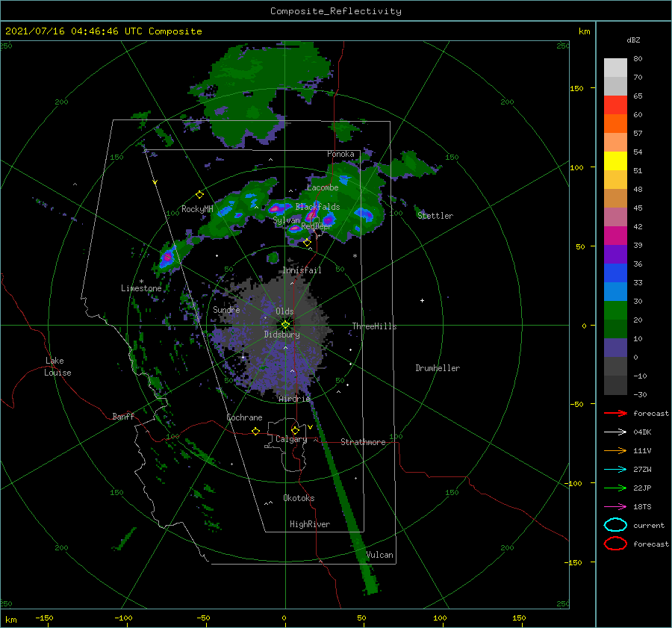Click the yellow diamond marker above Calgary

click(295, 430)
